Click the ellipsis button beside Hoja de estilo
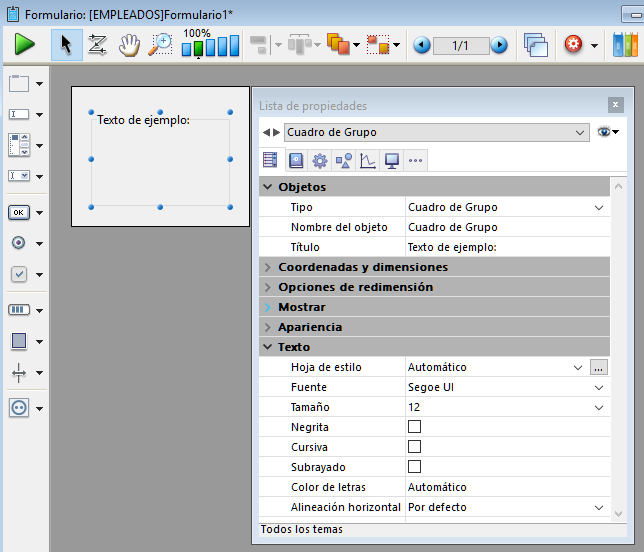This screenshot has width=644, height=552. click(599, 367)
